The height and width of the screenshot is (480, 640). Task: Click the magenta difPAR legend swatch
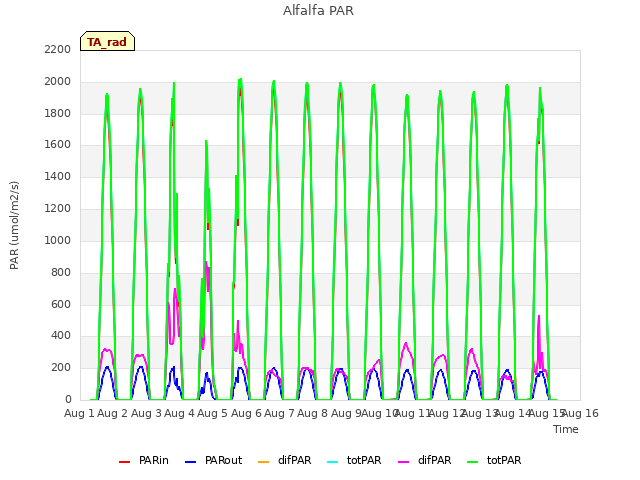click(x=403, y=462)
